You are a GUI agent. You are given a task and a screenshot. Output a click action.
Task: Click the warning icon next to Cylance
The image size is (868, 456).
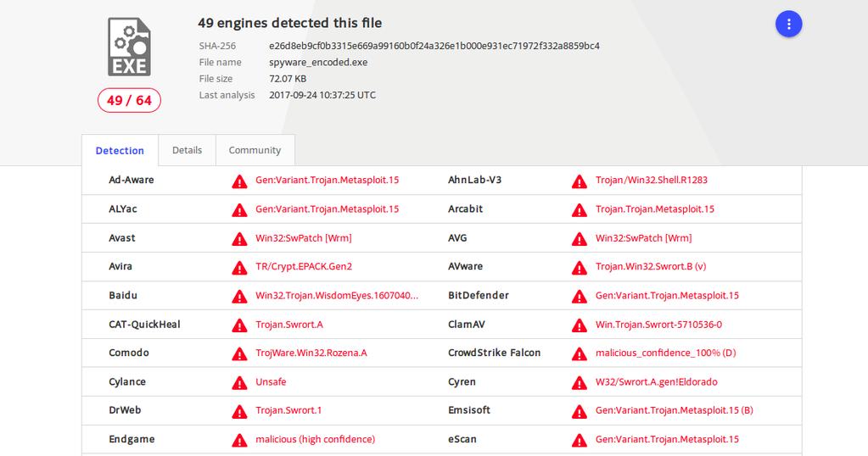click(x=239, y=382)
